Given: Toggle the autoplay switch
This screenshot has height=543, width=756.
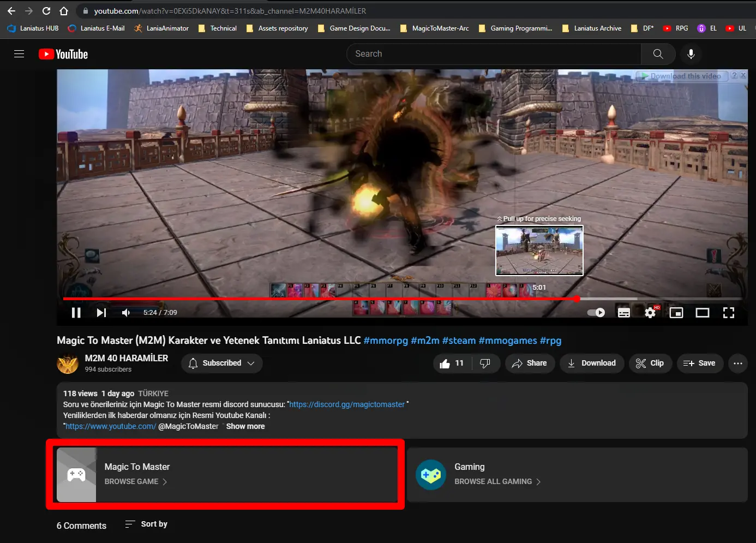Looking at the screenshot, I should click(x=596, y=313).
